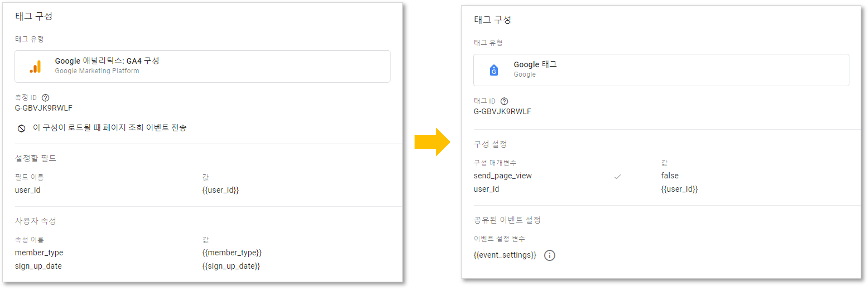Image resolution: width=868 pixels, height=289 pixels.
Task: Click the yellow arrow between panels
Action: pyautogui.click(x=432, y=142)
